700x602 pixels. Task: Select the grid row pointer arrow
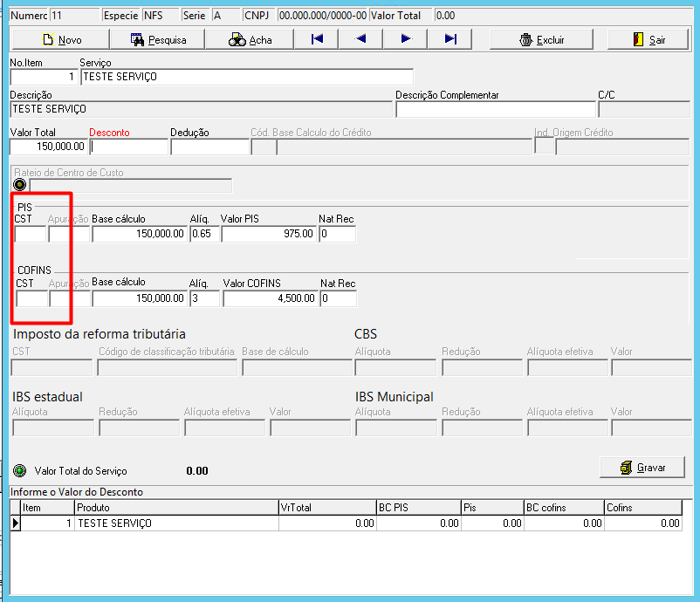(16, 523)
